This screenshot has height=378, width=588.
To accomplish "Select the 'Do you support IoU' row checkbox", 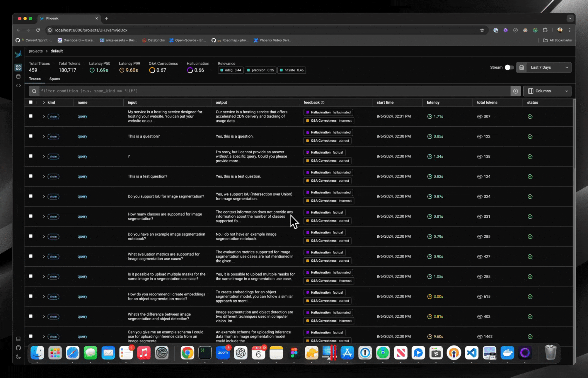I will click(31, 196).
